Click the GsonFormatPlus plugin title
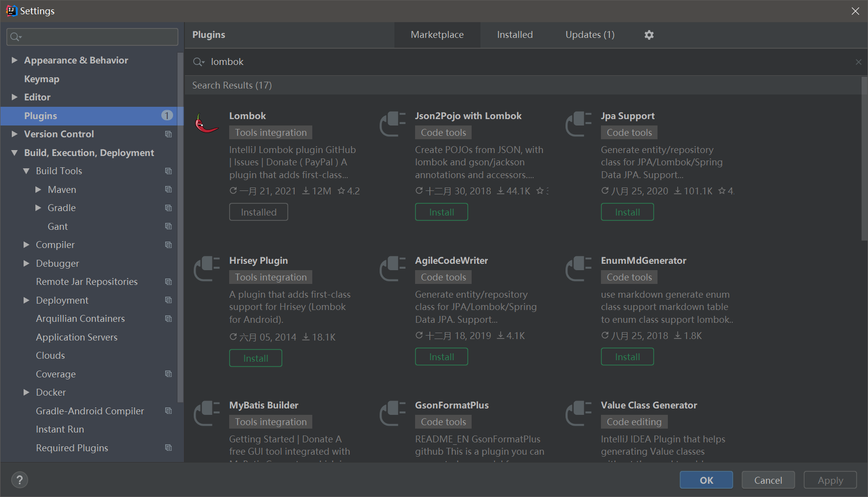 coord(451,405)
